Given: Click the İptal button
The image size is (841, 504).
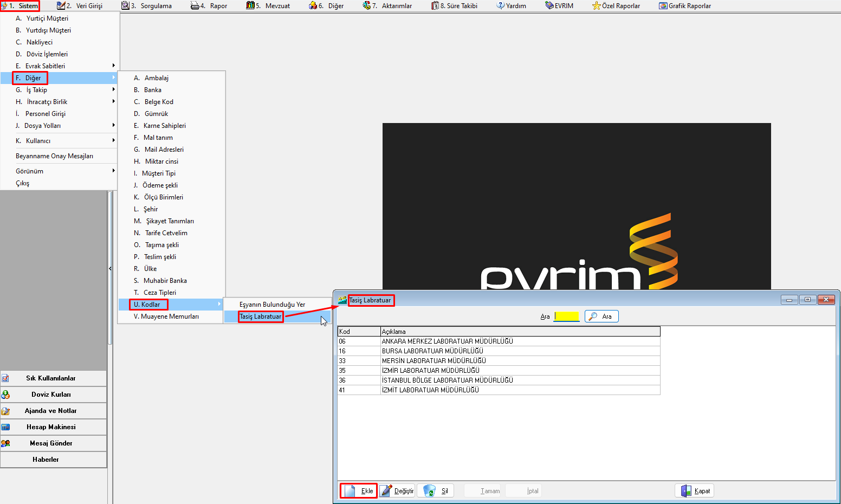Looking at the screenshot, I should tap(525, 491).
